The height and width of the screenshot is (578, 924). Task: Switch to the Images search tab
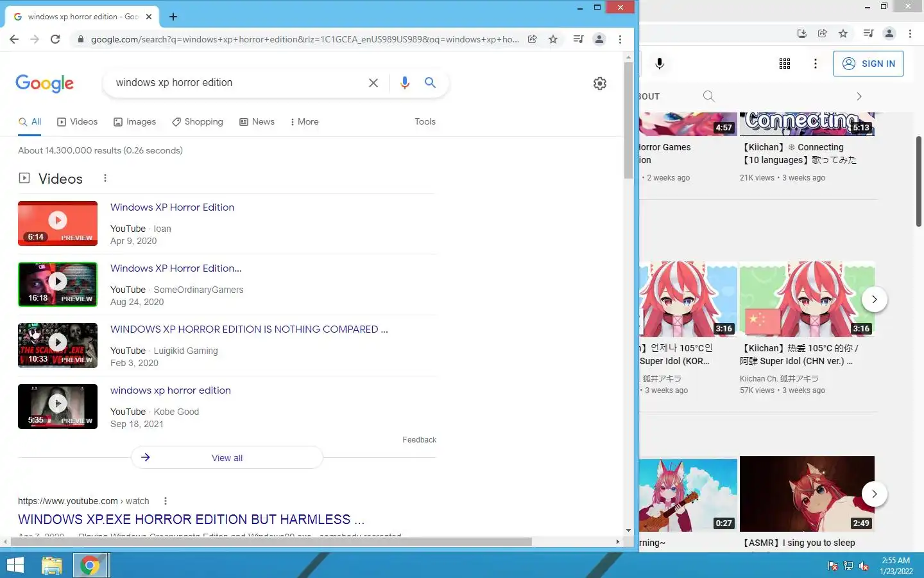tap(135, 122)
